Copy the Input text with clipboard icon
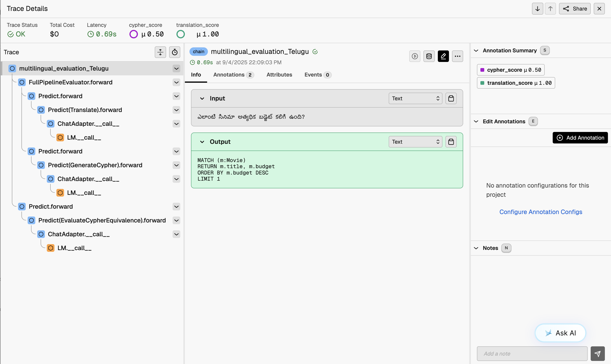The height and width of the screenshot is (364, 611). click(x=451, y=98)
